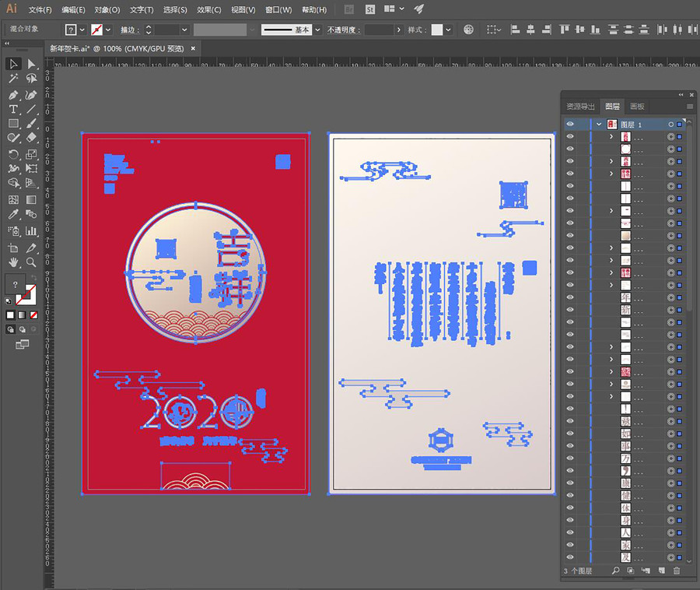This screenshot has height=590, width=700.
Task: Hide 图层 1 using its eye icon
Action: (570, 125)
